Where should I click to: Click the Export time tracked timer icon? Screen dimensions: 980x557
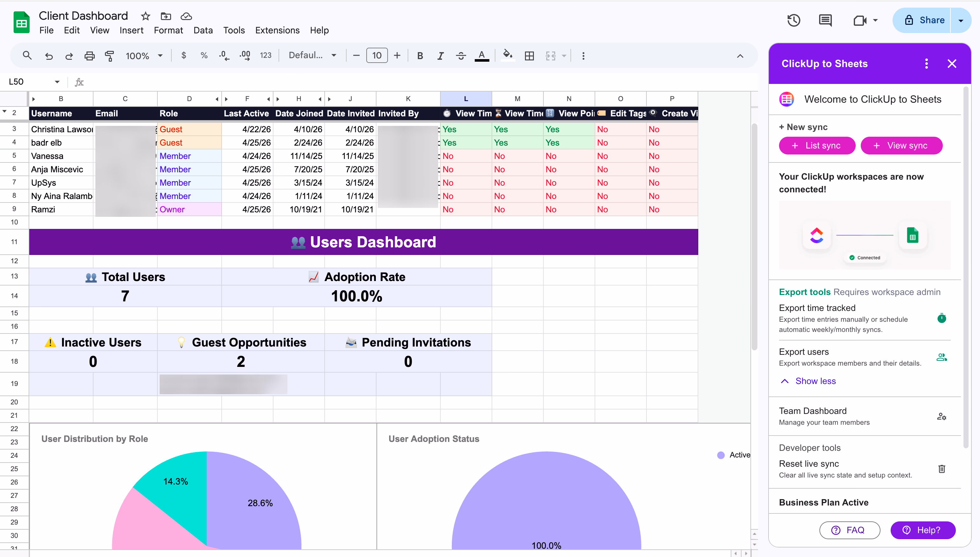pyautogui.click(x=942, y=318)
